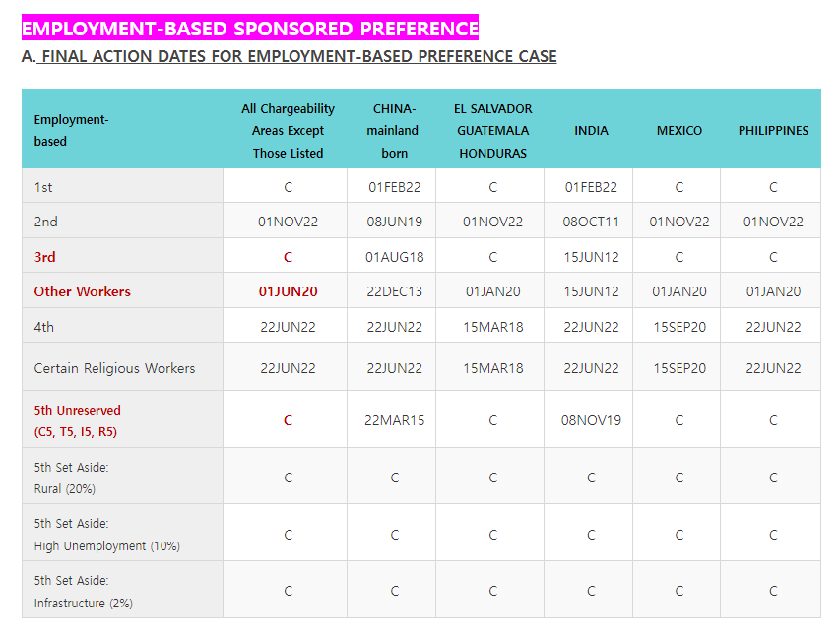Click CHINA-mainland born column header
The image size is (840, 638).
394,131
